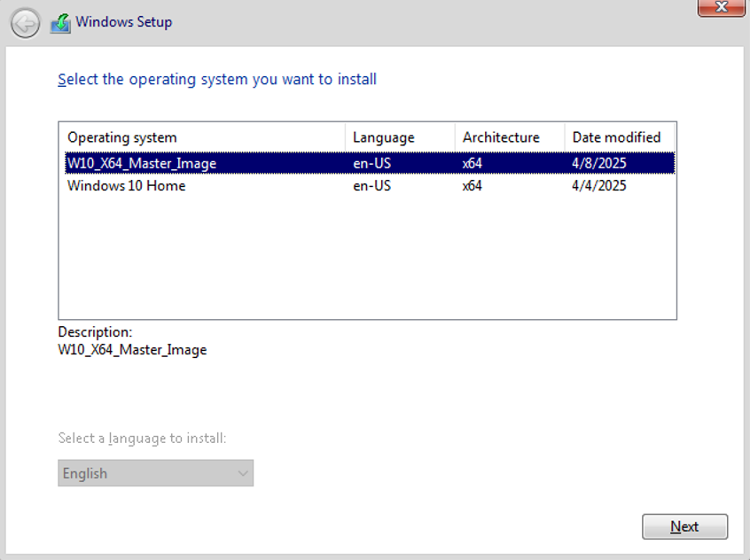This screenshot has width=750, height=560.
Task: Click the Date modified column header
Action: click(x=618, y=137)
